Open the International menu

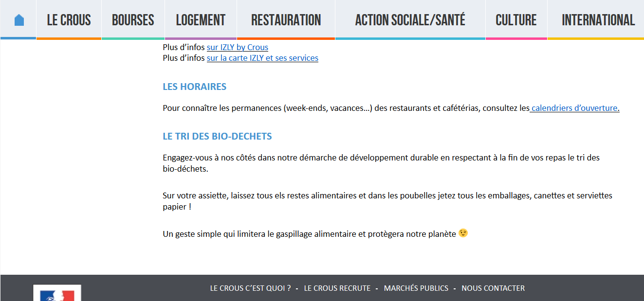(x=598, y=20)
